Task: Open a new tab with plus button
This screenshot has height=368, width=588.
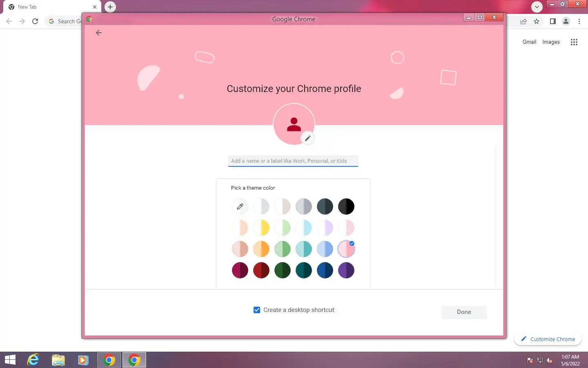Action: tap(110, 7)
